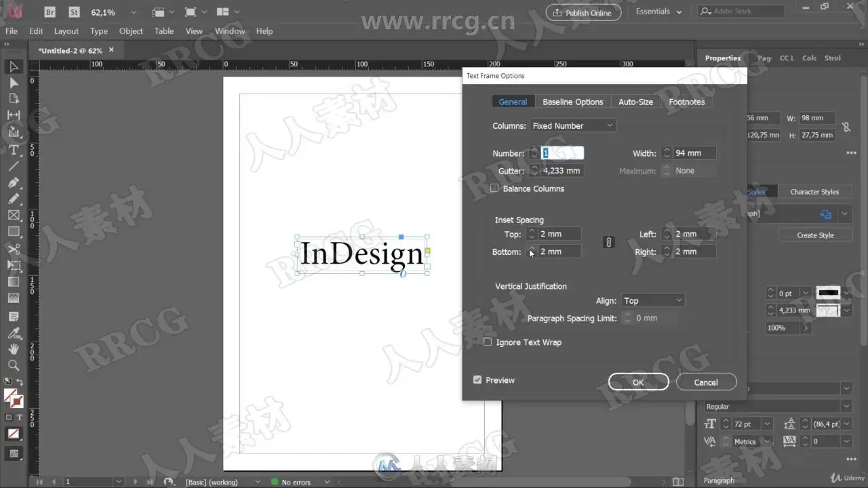
Task: Open the Layout menu
Action: 66,31
